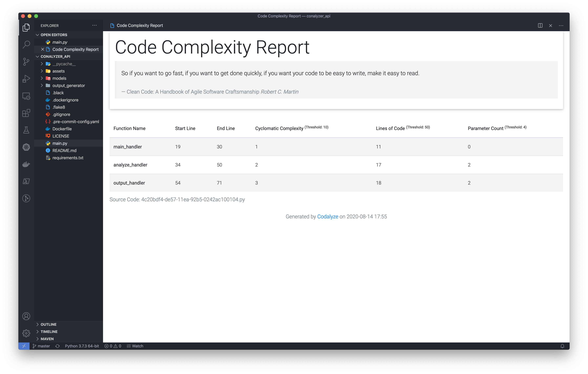The image size is (588, 374).
Task: Open the Source Control view
Action: (x=26, y=62)
